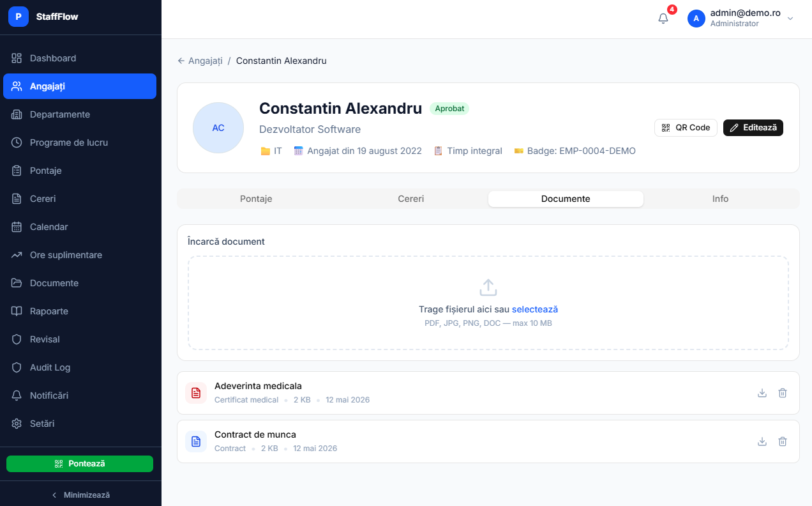Image resolution: width=812 pixels, height=506 pixels.
Task: Switch to the Info tab
Action: pos(720,199)
